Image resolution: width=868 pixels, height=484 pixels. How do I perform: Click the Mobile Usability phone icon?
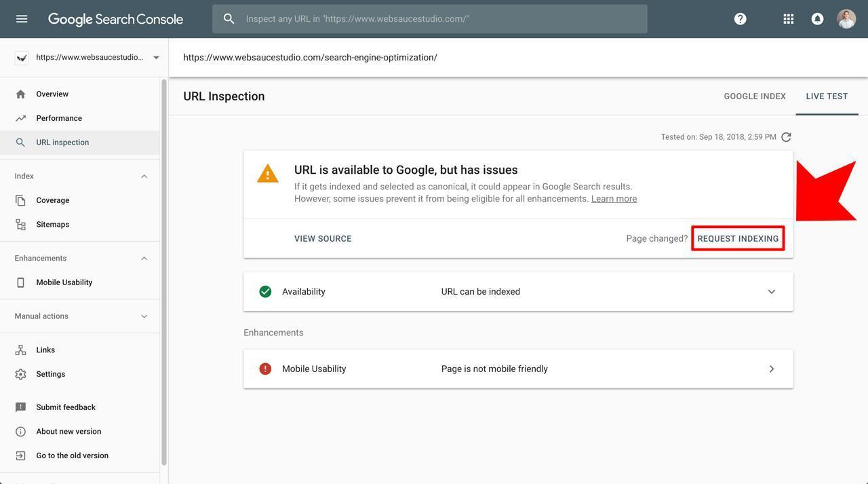pos(20,282)
